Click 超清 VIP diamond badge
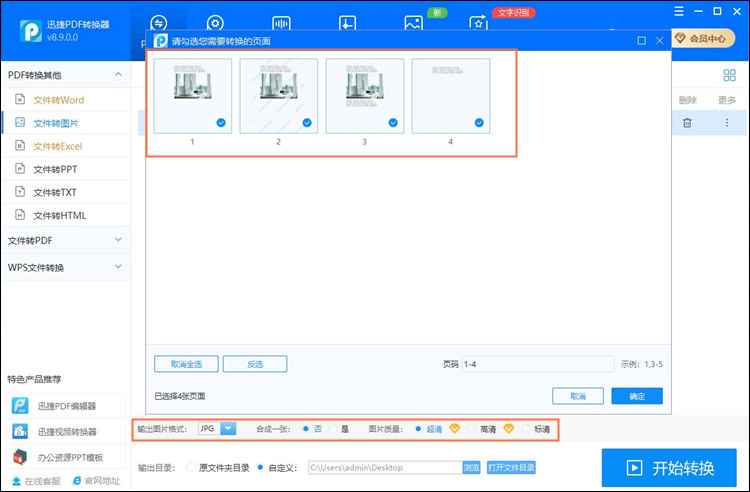Viewport: 750px width, 492px height. (455, 428)
